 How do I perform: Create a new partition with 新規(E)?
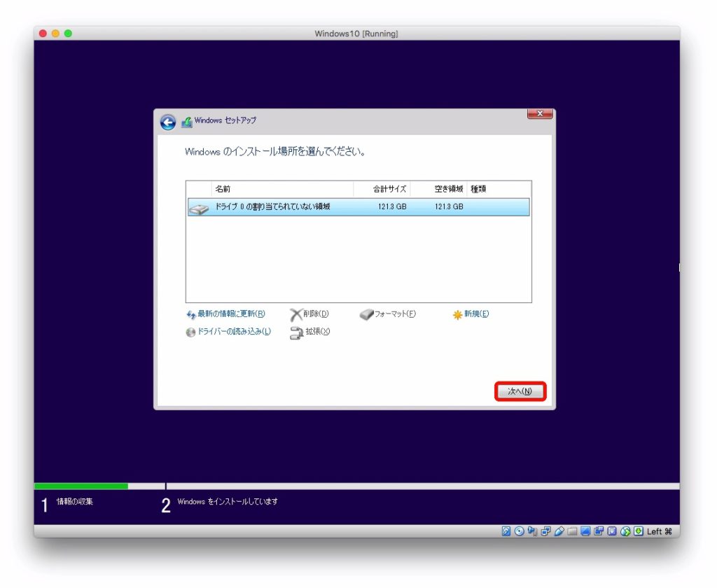coord(471,314)
